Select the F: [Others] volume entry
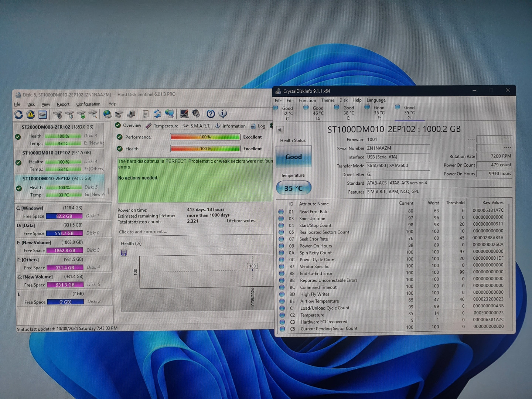The width and height of the screenshot is (532, 399). [x=64, y=263]
